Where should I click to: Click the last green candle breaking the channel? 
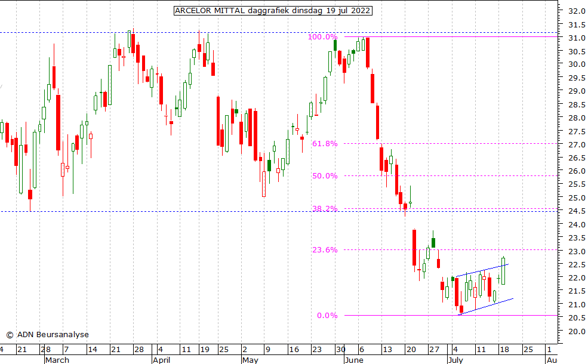click(503, 271)
